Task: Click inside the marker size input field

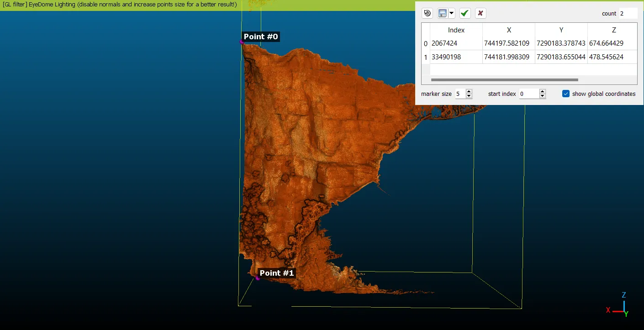Action: point(459,94)
